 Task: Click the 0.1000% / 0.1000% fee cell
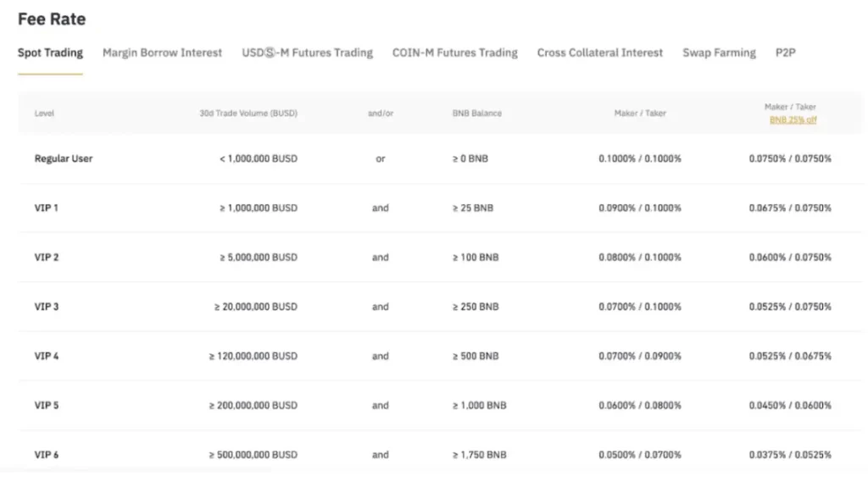(640, 158)
